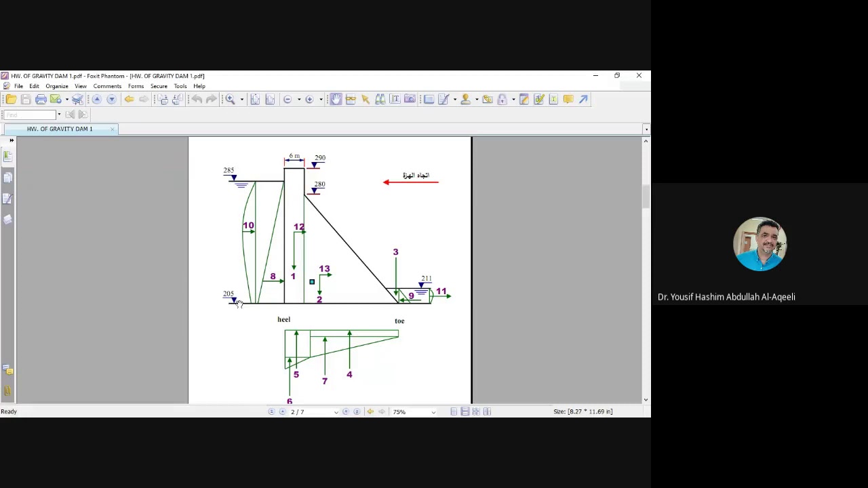
Task: Open the Secure menu
Action: click(x=159, y=86)
